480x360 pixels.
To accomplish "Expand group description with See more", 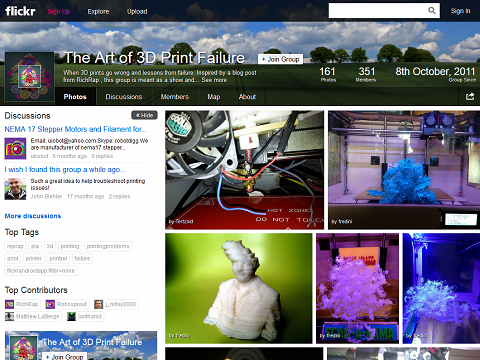I will 214,80.
